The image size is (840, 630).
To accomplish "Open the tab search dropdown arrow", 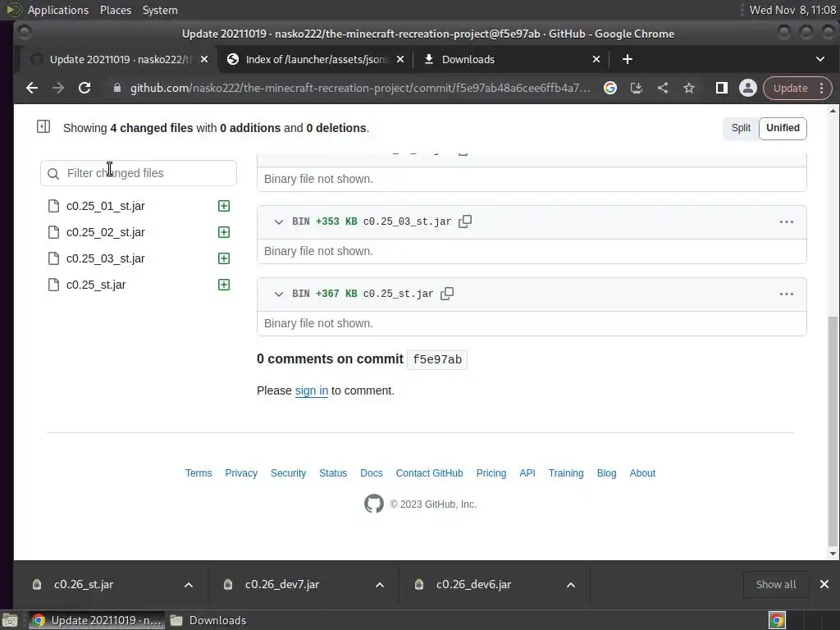I will pos(820,59).
